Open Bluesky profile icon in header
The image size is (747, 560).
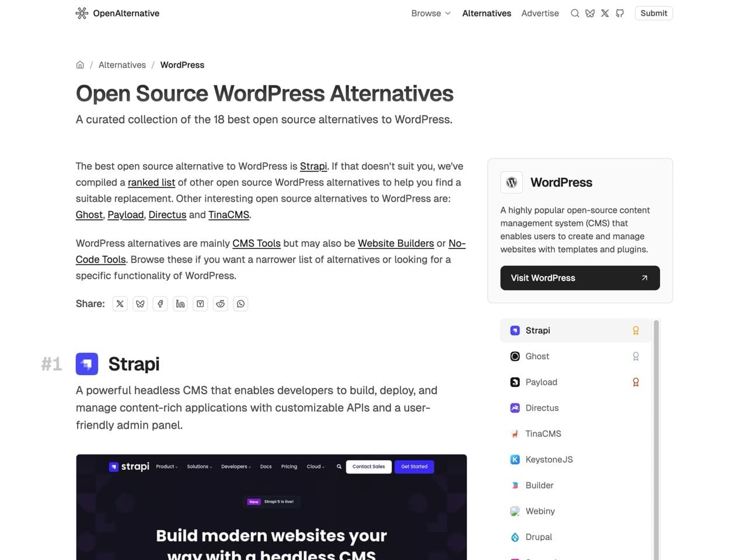pos(590,13)
